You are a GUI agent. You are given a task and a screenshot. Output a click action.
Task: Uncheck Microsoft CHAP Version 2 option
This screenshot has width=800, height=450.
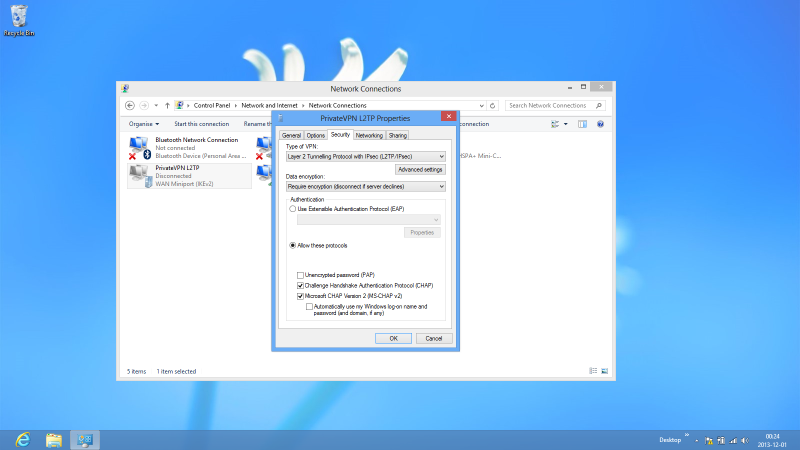(300, 297)
